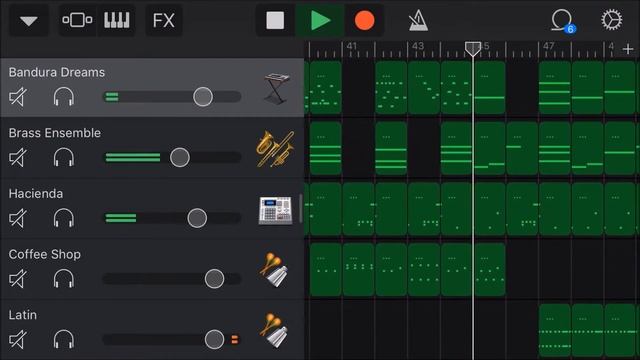The width and height of the screenshot is (640, 360).
Task: Select the Coffee Shop track name
Action: [x=44, y=254]
